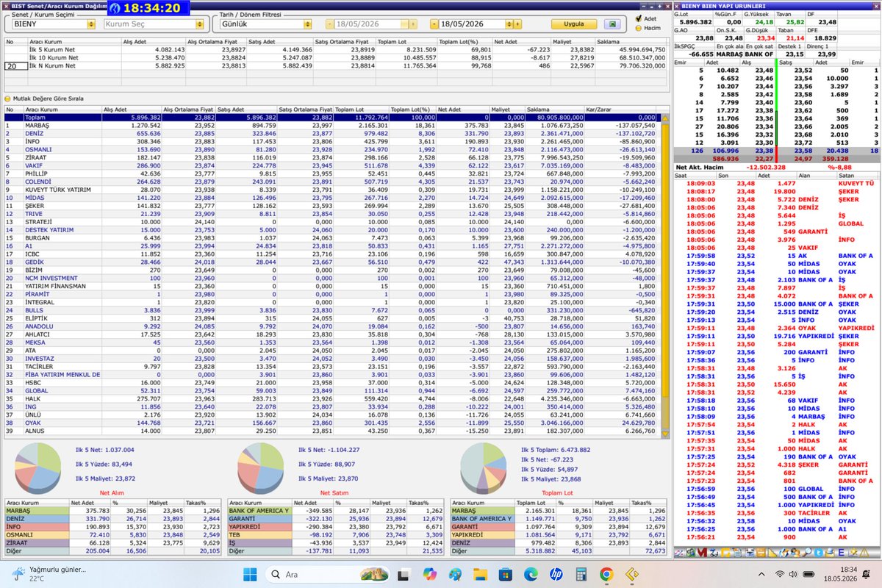Viewport: 882px width, 588px height.
Task: Show hidden system tray icons
Action: [762, 573]
